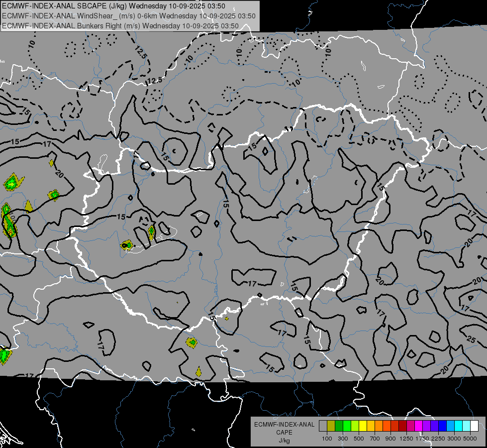Click the olive swatch in CAPE legend
This screenshot has height=448, width=487.
click(331, 426)
